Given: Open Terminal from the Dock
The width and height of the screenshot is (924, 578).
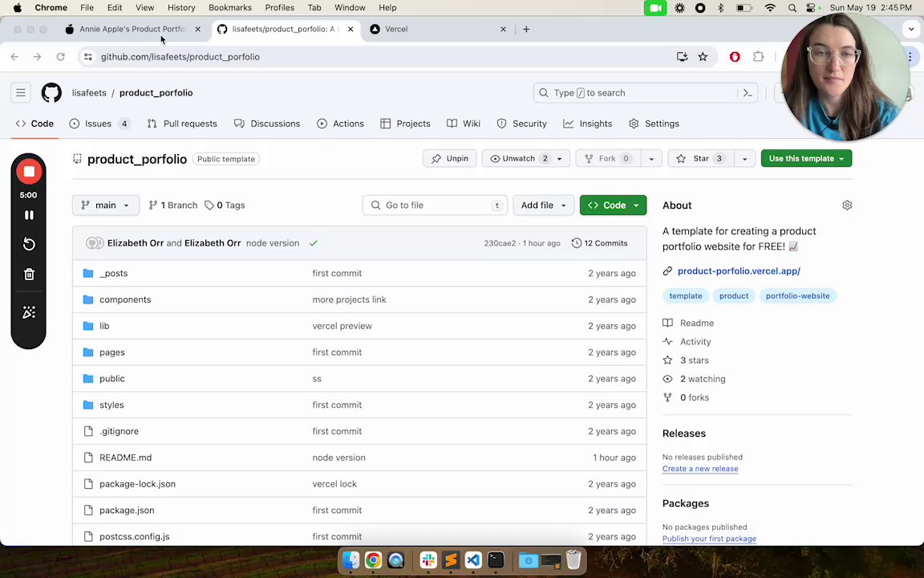Looking at the screenshot, I should point(496,560).
